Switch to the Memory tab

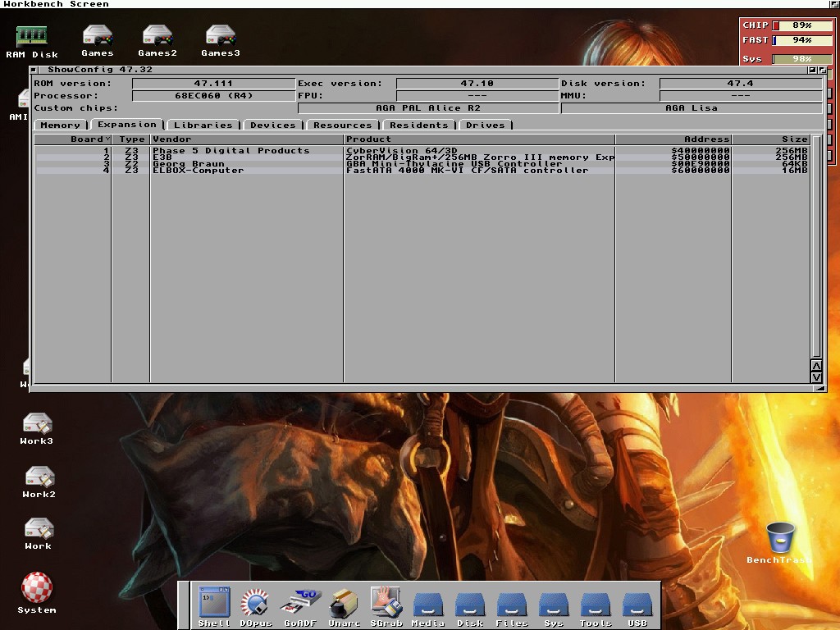(x=61, y=125)
